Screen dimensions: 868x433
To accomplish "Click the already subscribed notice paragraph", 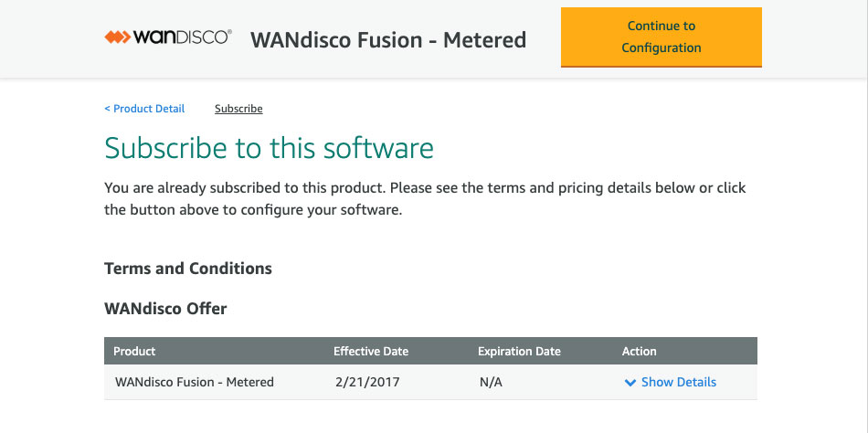I will (425, 199).
